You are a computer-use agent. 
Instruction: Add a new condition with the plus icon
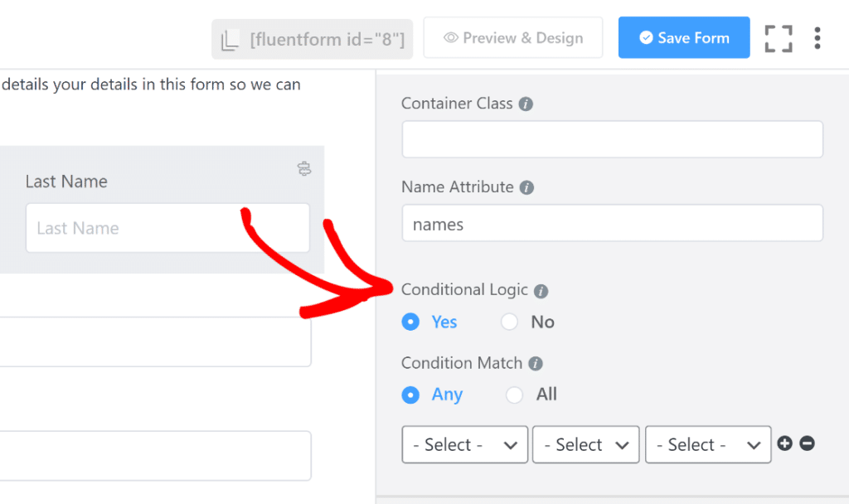pyautogui.click(x=784, y=443)
